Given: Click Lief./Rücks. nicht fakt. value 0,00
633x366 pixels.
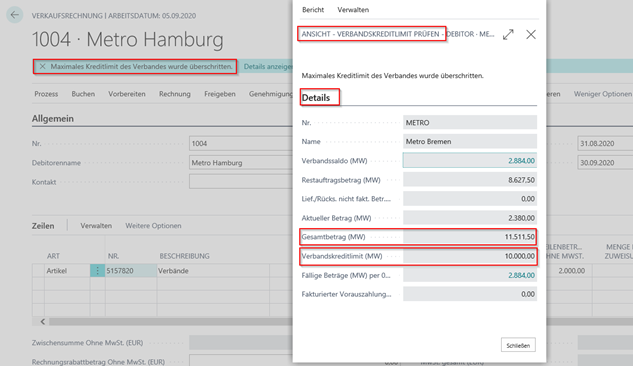Looking at the screenshot, I should coord(470,199).
